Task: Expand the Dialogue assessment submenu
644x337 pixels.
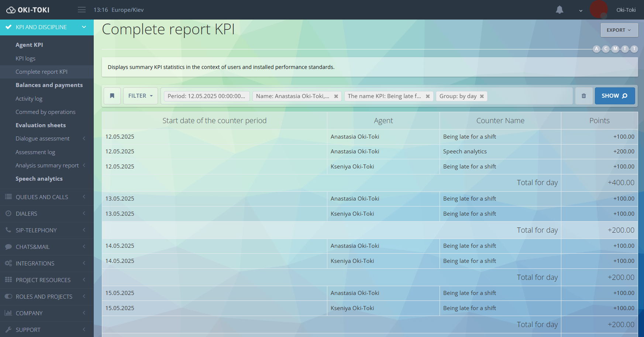Action: click(x=42, y=138)
